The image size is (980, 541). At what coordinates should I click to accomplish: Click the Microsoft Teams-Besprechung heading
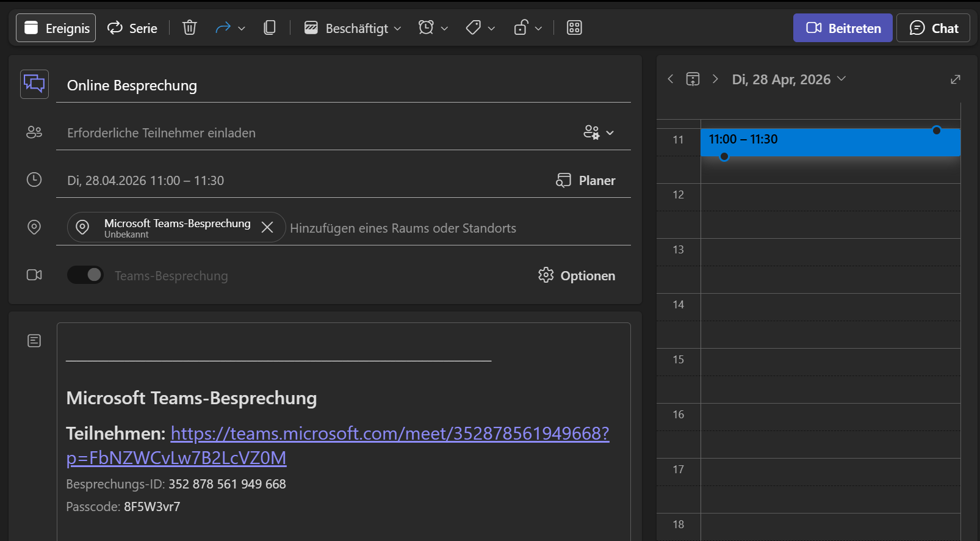[192, 398]
